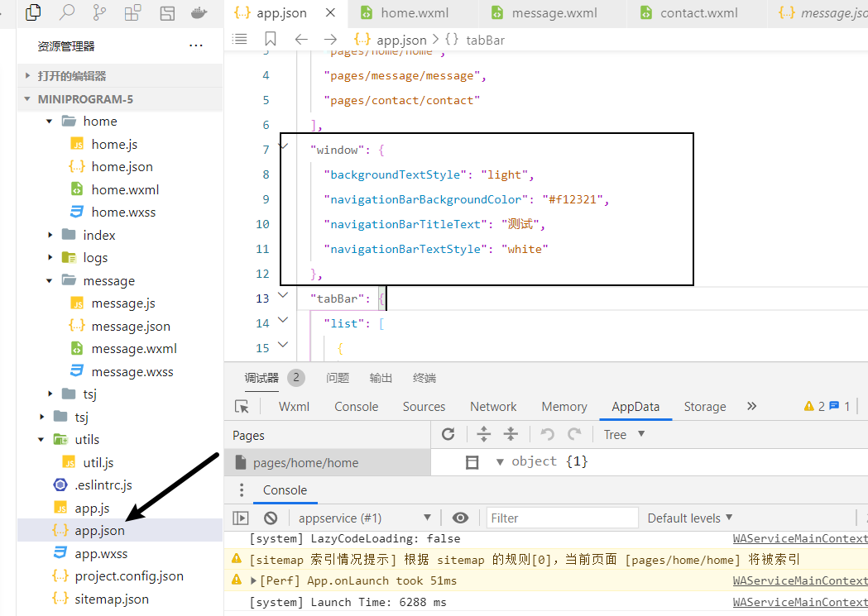This screenshot has height=616, width=868.
Task: Refresh AppData with the reload icon
Action: (448, 434)
